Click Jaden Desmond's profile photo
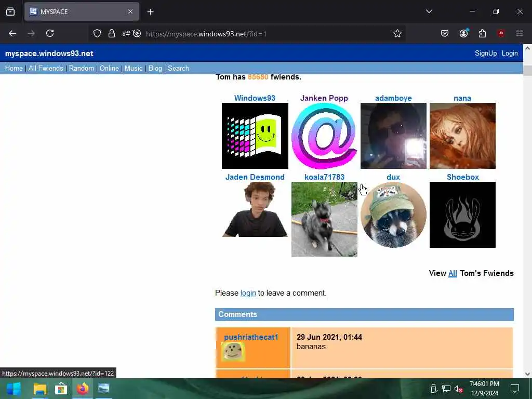532x399 pixels. coord(255,209)
